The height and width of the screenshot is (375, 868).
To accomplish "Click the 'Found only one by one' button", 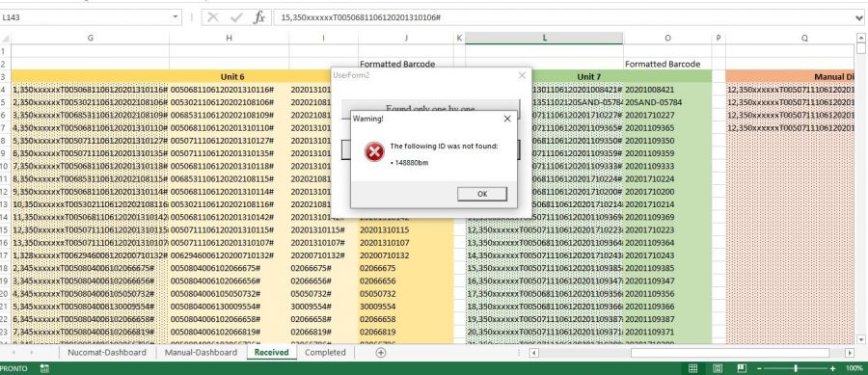I will tap(431, 108).
